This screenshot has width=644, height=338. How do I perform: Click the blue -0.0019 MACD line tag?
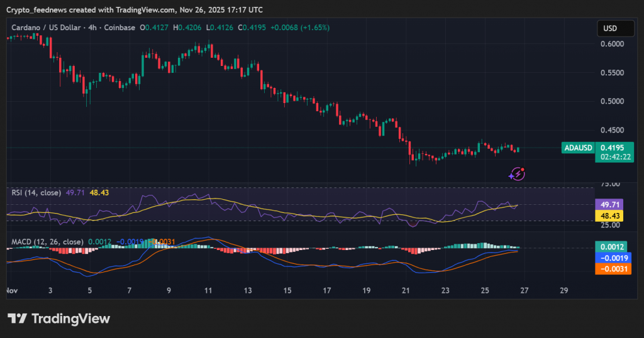611,258
